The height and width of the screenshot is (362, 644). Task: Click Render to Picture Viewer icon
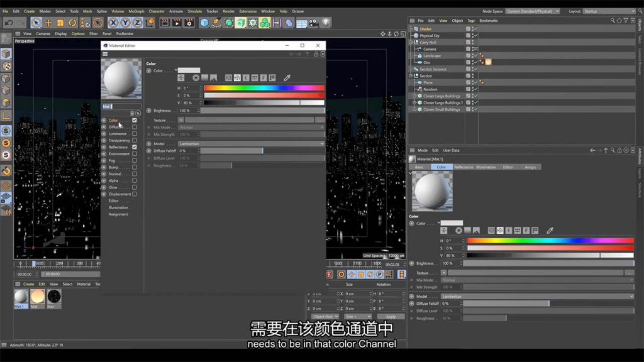[x=177, y=23]
